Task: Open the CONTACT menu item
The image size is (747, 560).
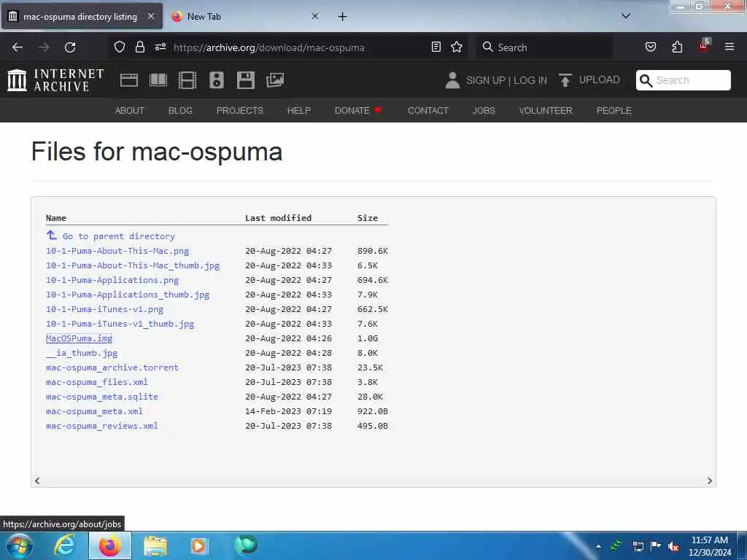Action: coord(428,111)
